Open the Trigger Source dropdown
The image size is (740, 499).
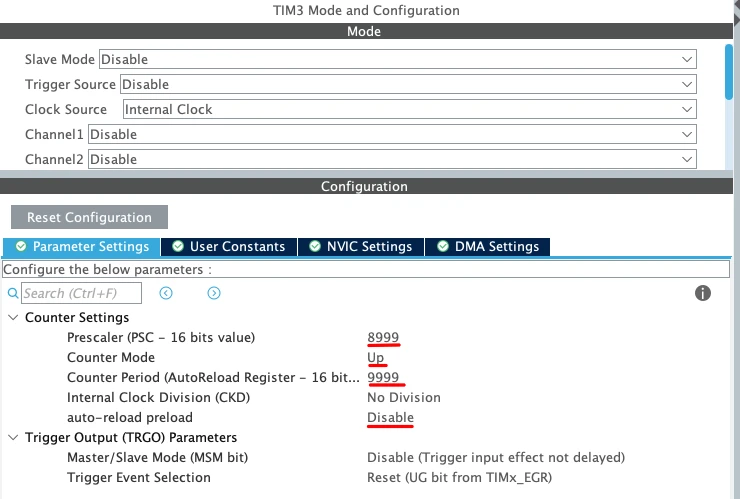pos(408,84)
